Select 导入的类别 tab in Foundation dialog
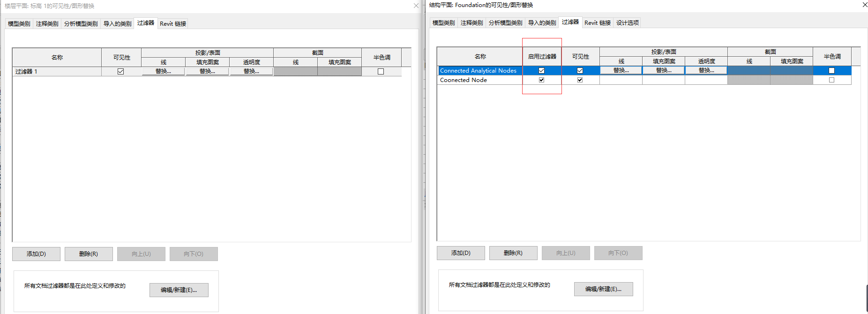The width and height of the screenshot is (868, 314). 542,22
